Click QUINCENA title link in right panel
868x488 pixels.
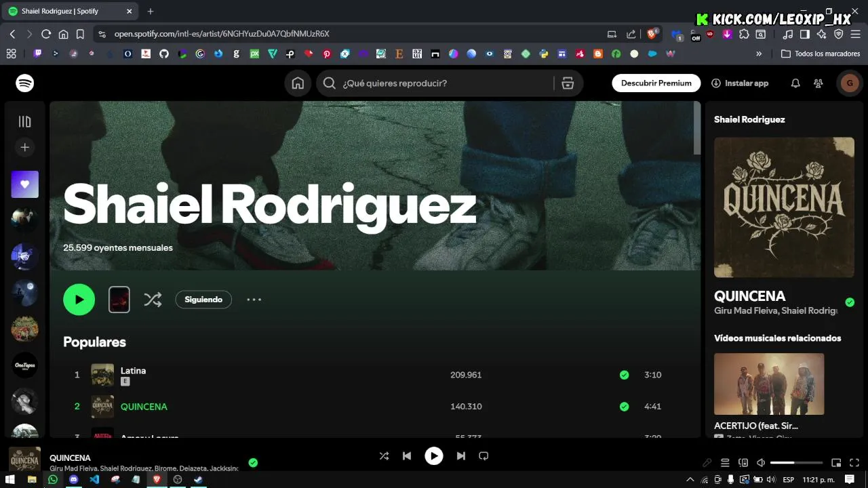(x=750, y=296)
